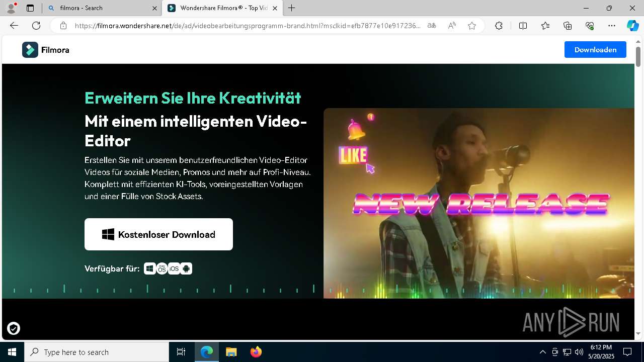Open File Explorer from taskbar
Image resolution: width=644 pixels, height=362 pixels.
(231, 352)
